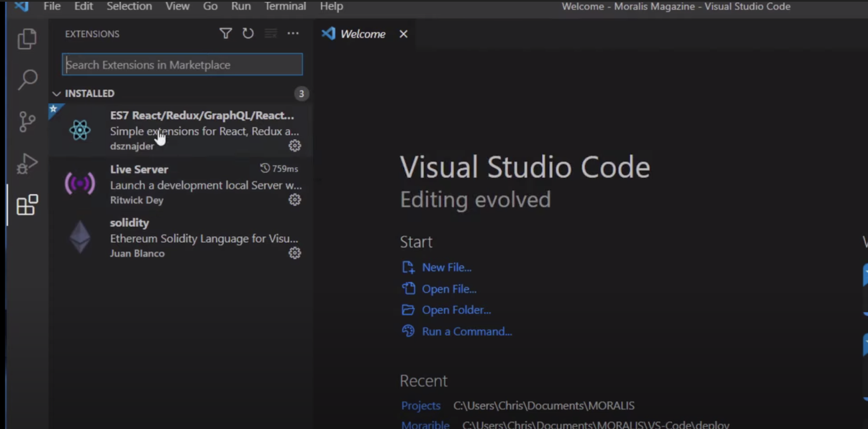Click the New File link
Image resolution: width=868 pixels, height=429 pixels.
[x=446, y=268]
